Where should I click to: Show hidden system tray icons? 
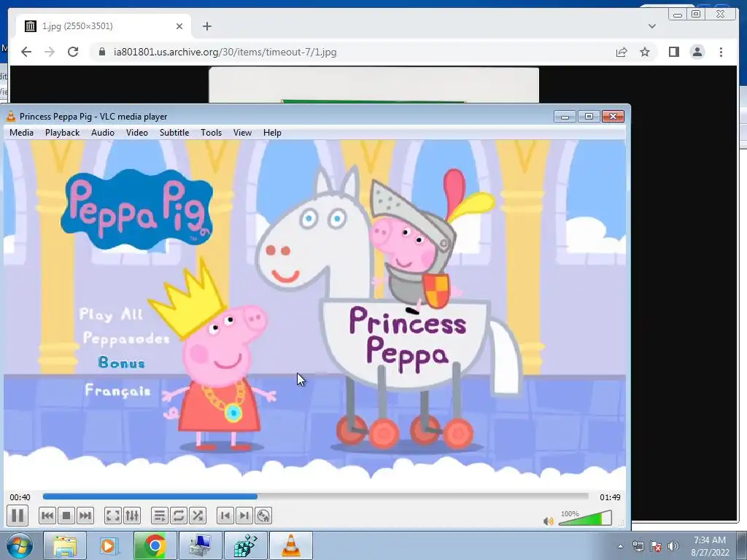click(620, 546)
